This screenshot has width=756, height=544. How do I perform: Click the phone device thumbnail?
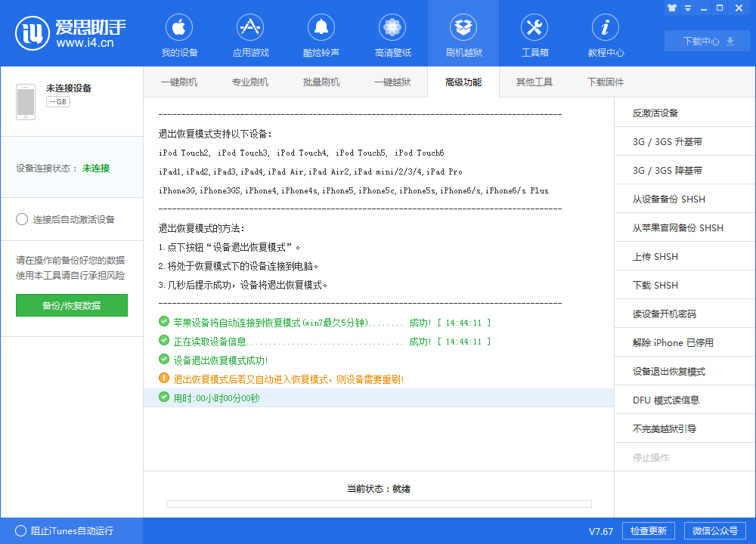(x=26, y=102)
